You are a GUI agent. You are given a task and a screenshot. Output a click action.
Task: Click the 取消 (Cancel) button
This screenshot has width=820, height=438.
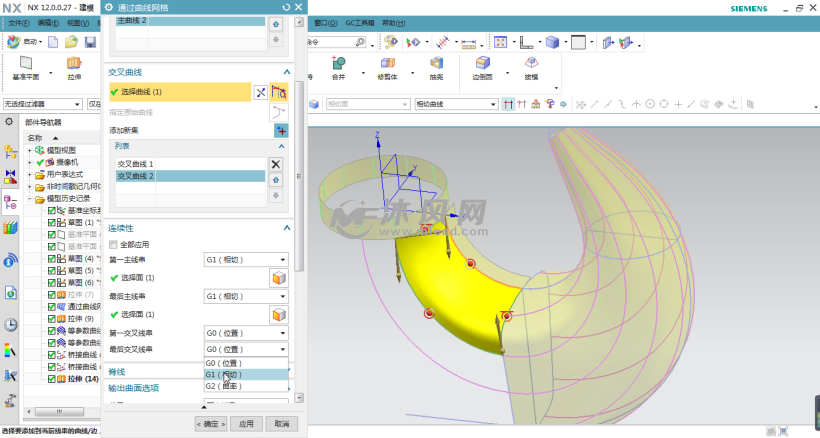[281, 423]
